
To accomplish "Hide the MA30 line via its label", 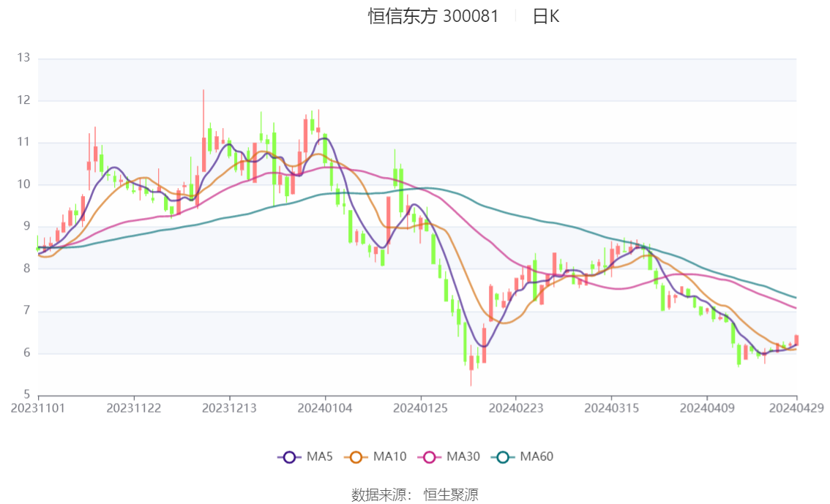I will click(x=463, y=456).
